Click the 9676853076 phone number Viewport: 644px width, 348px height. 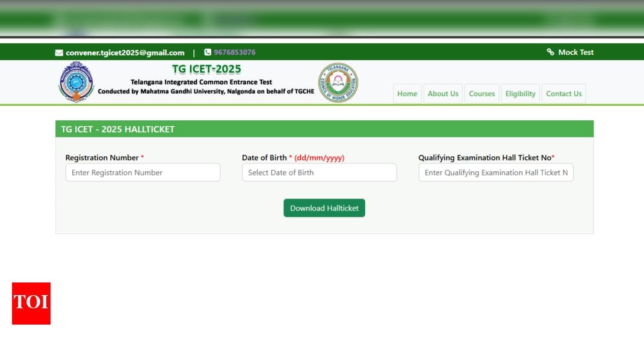point(235,52)
